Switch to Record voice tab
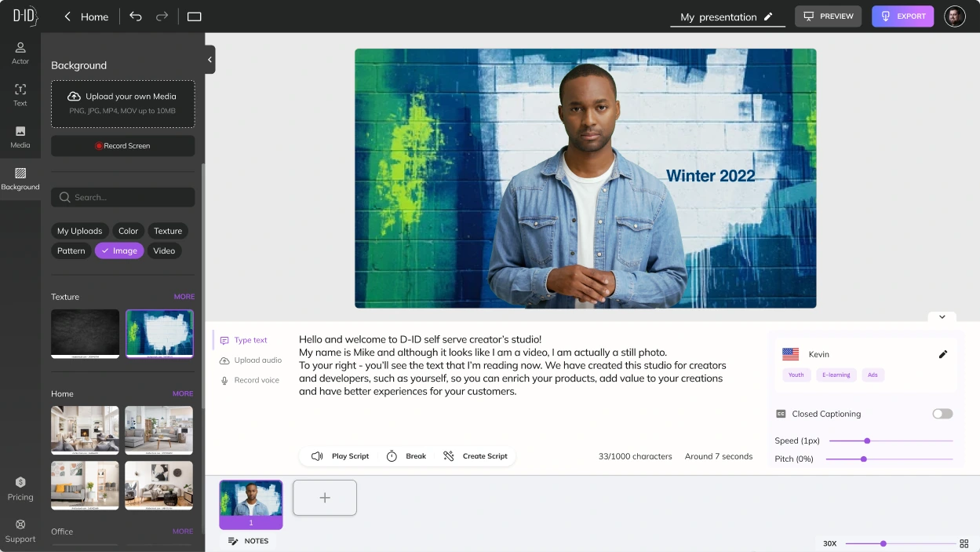Image resolution: width=980 pixels, height=552 pixels. [250, 380]
